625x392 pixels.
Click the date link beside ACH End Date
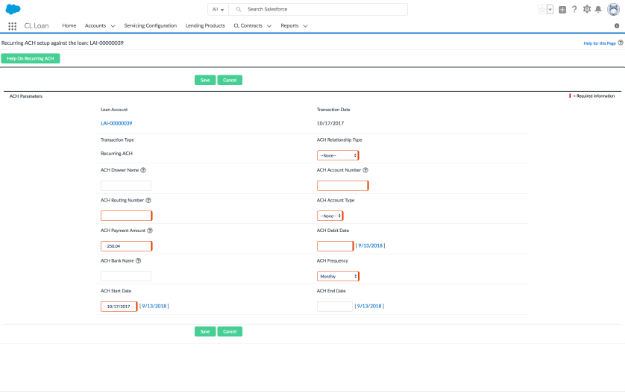pos(369,306)
